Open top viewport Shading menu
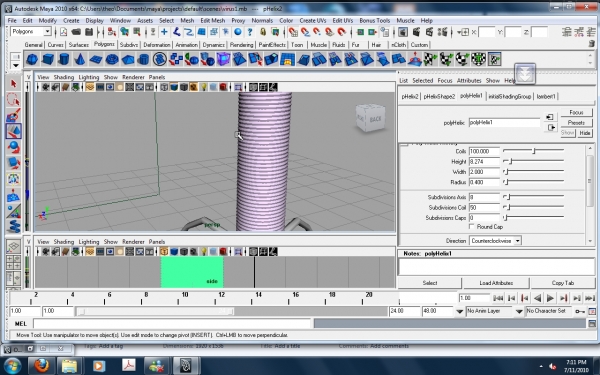The image size is (600, 375). click(64, 77)
